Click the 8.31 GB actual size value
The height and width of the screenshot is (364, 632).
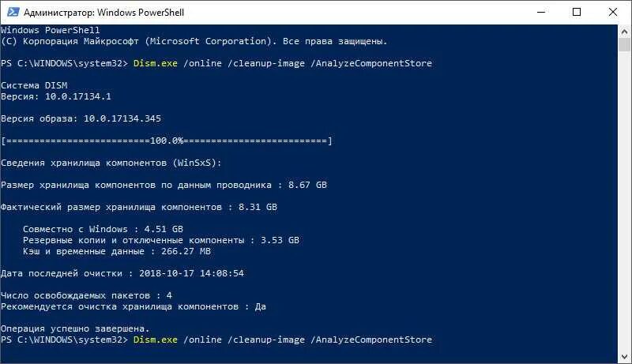coord(258,207)
